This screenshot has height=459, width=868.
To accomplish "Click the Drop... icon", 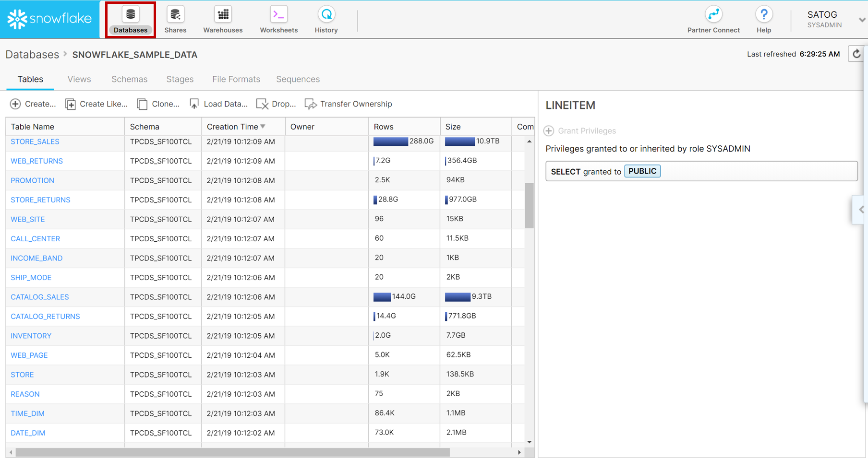I will [x=262, y=104].
